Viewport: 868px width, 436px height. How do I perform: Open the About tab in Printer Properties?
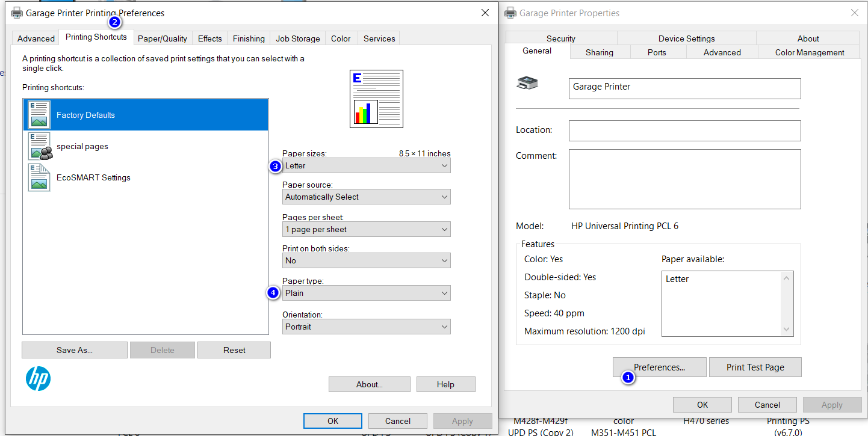pyautogui.click(x=808, y=38)
